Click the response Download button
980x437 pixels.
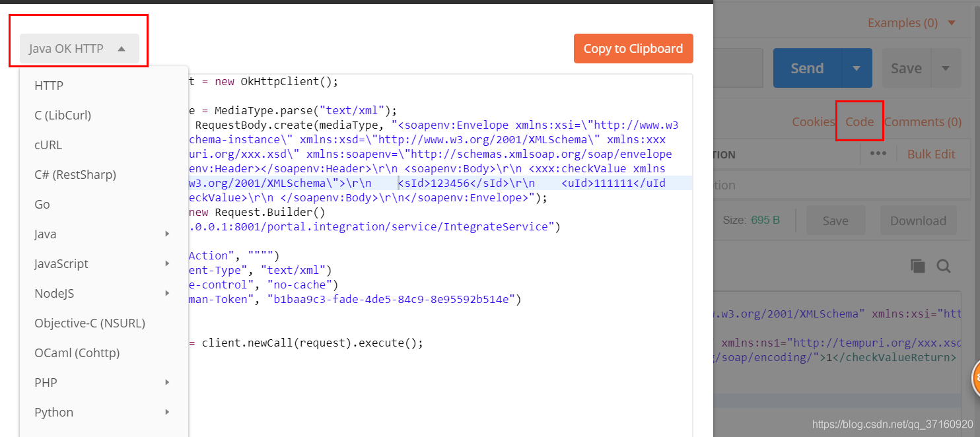click(x=918, y=220)
